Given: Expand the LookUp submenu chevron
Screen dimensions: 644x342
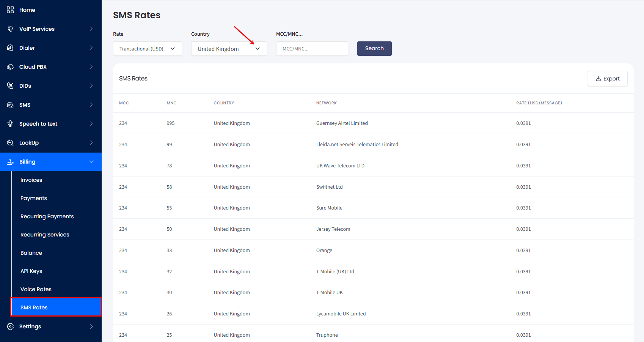Looking at the screenshot, I should 91,143.
